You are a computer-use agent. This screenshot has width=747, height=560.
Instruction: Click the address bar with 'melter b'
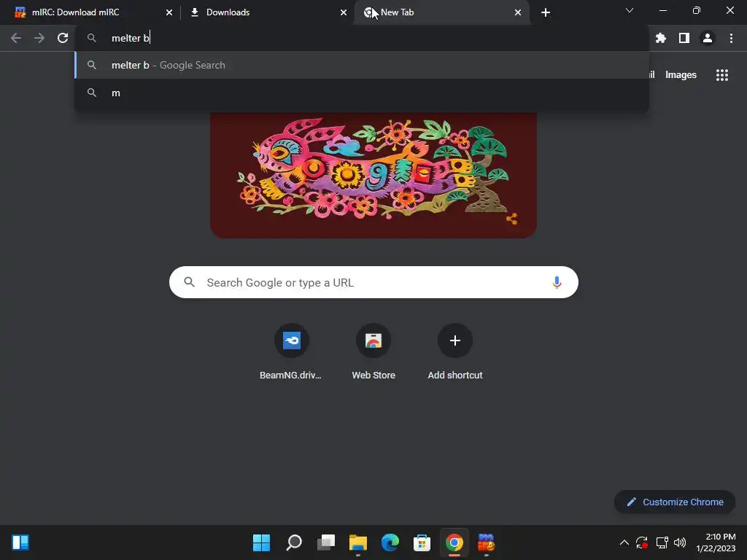[362, 38]
